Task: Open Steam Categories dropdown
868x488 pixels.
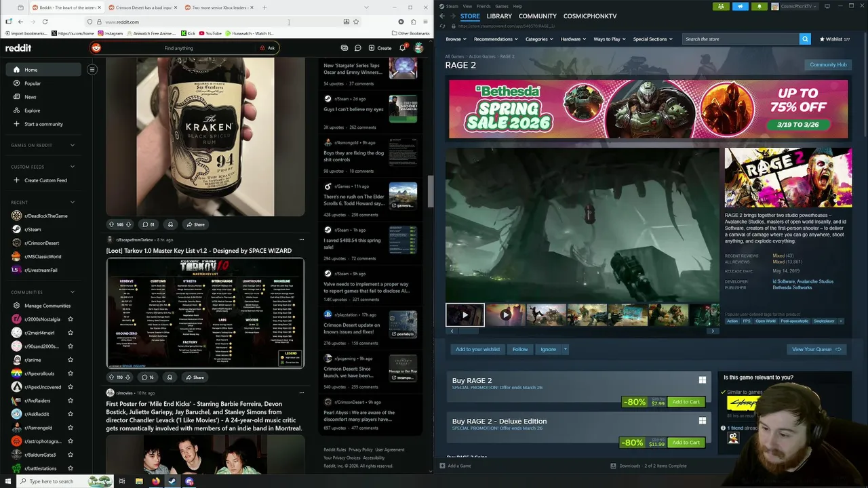Action: pyautogui.click(x=539, y=39)
